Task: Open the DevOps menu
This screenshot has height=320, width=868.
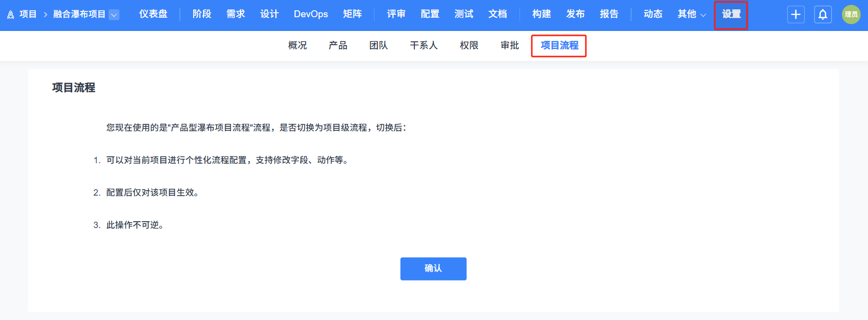Action: (x=311, y=14)
